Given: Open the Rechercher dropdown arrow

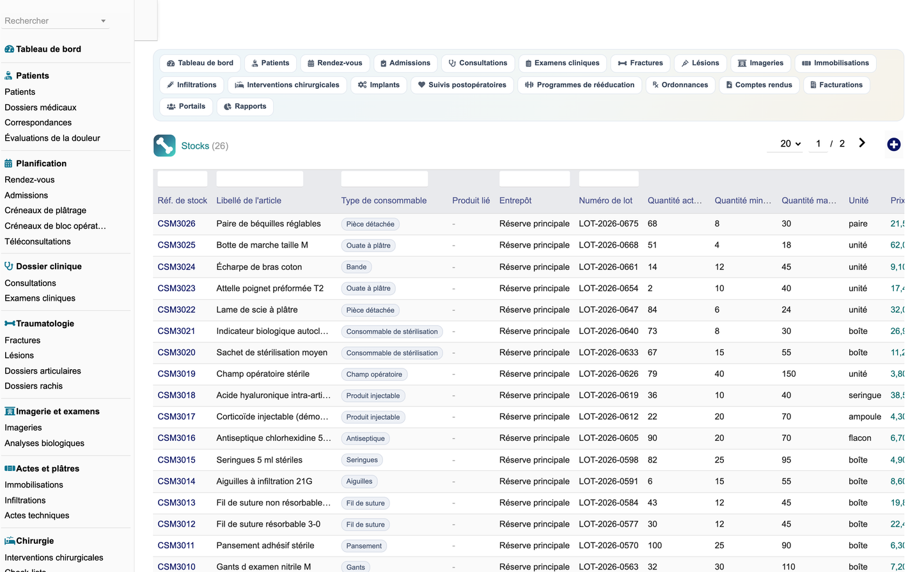Looking at the screenshot, I should [x=103, y=21].
